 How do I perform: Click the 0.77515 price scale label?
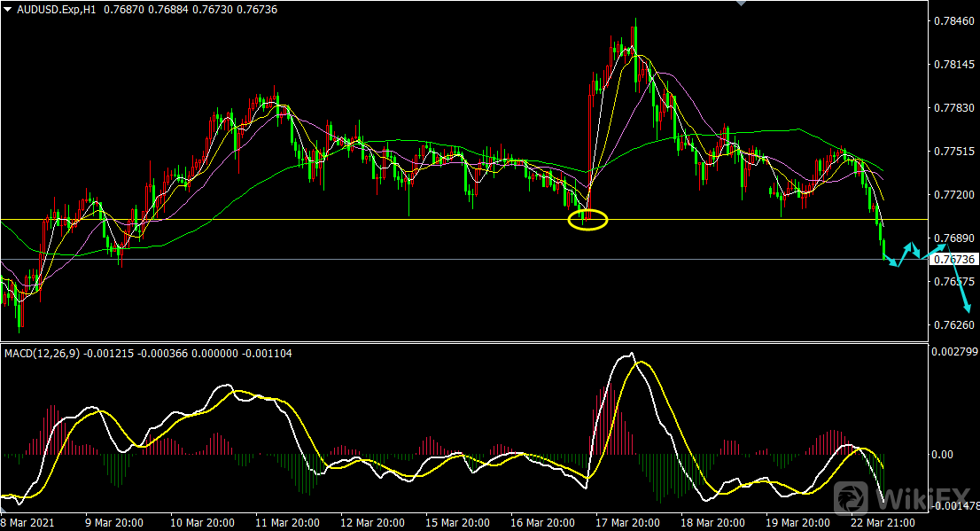[954, 152]
